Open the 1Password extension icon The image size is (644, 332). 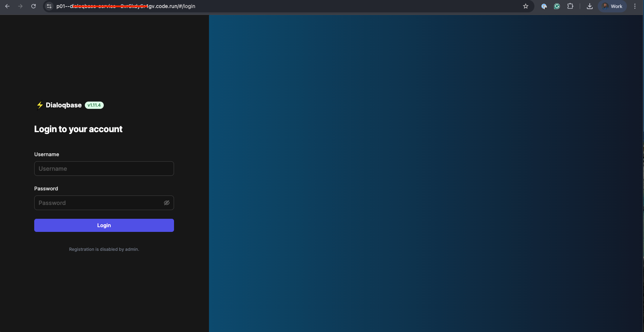[544, 6]
